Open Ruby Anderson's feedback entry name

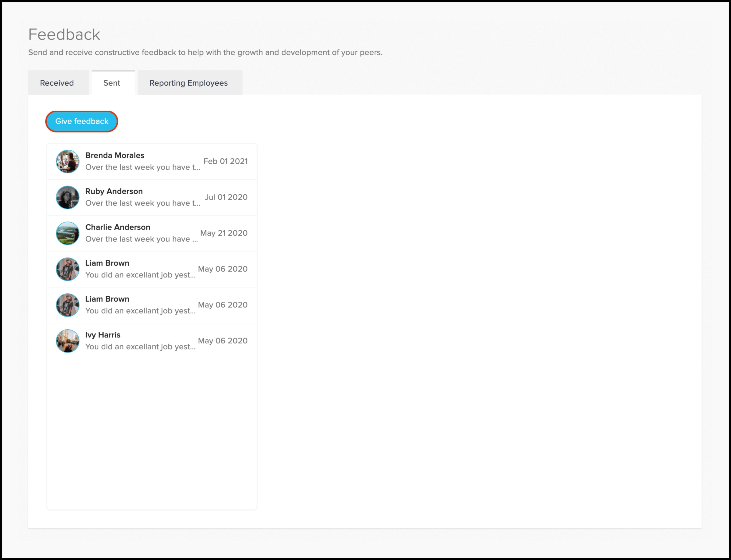pos(114,191)
